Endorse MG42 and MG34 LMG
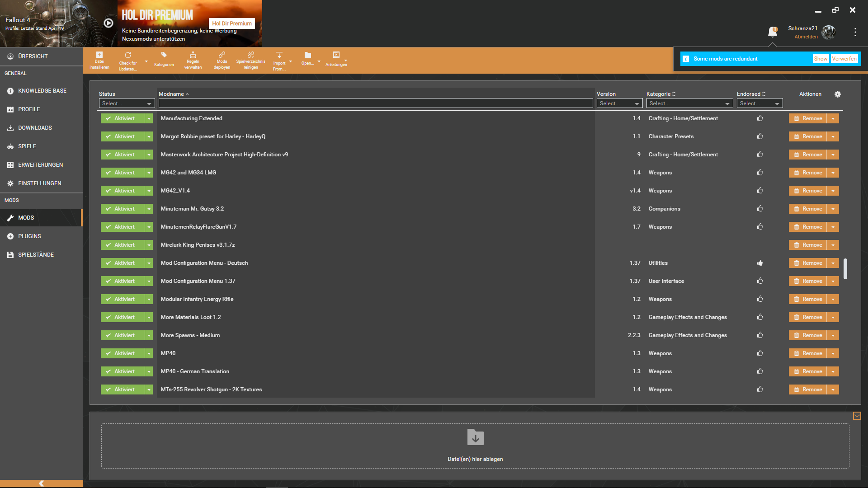Image resolution: width=868 pixels, height=488 pixels. click(760, 173)
